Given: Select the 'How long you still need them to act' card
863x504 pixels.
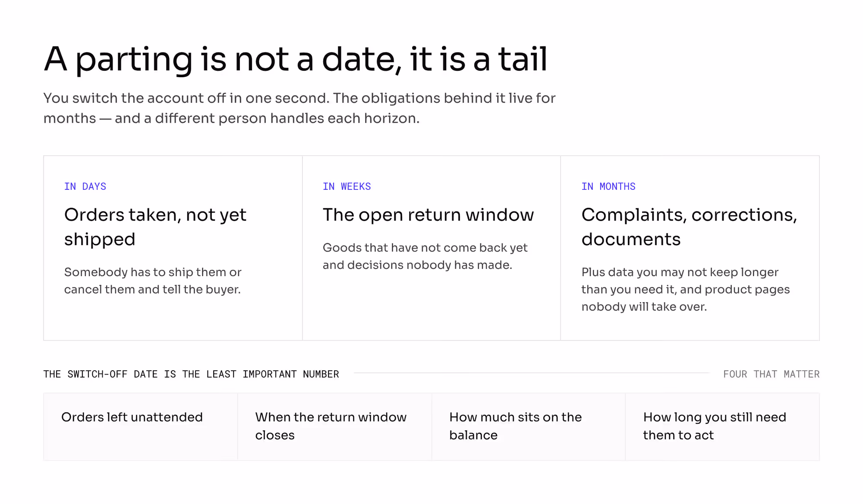Looking at the screenshot, I should [722, 427].
